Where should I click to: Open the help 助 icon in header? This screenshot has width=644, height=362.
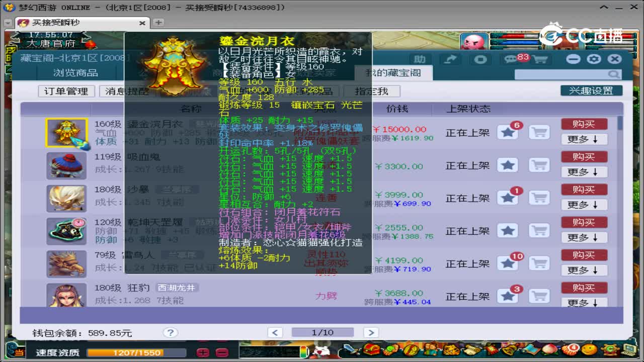pyautogui.click(x=420, y=59)
